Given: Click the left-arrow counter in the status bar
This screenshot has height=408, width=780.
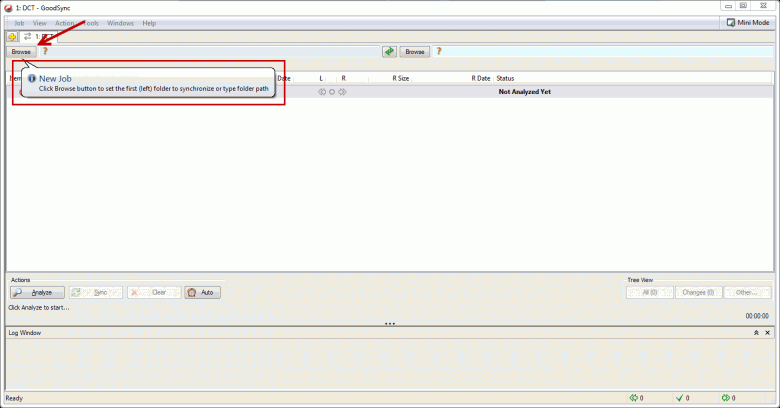Looking at the screenshot, I should pyautogui.click(x=637, y=398).
